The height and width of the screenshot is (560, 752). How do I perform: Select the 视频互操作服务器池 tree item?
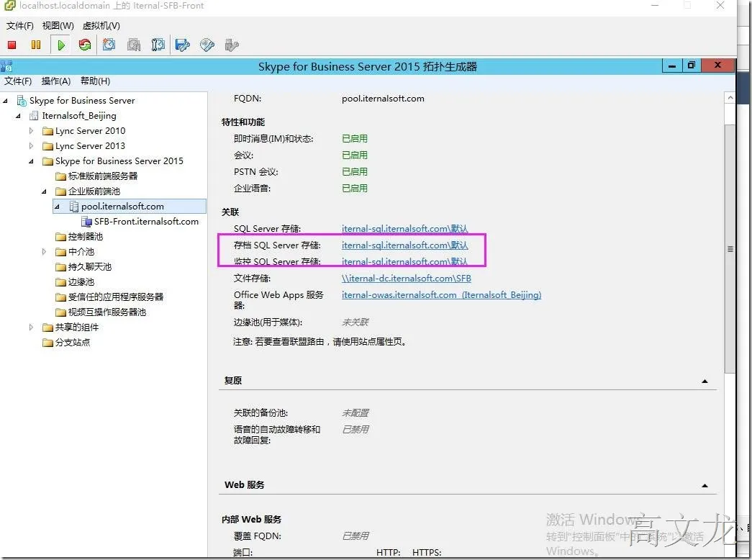tap(107, 312)
